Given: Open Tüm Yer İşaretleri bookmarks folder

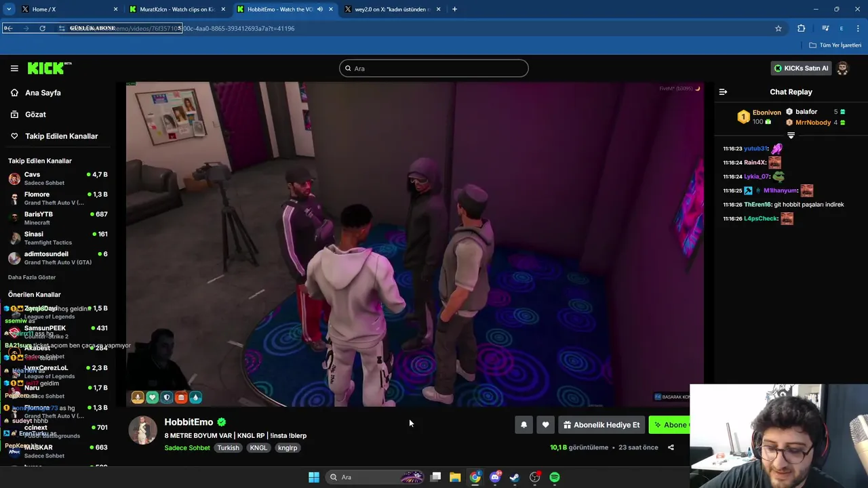Looking at the screenshot, I should (835, 45).
